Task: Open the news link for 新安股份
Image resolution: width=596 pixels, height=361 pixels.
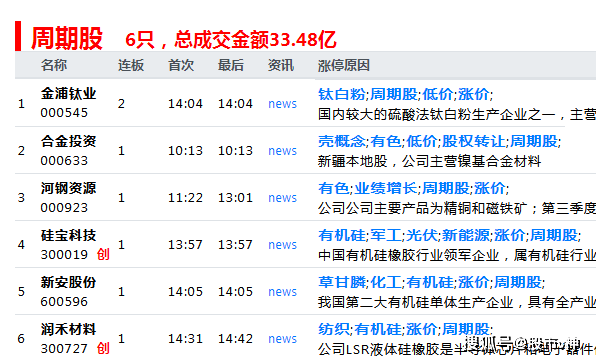Action: pos(282,292)
